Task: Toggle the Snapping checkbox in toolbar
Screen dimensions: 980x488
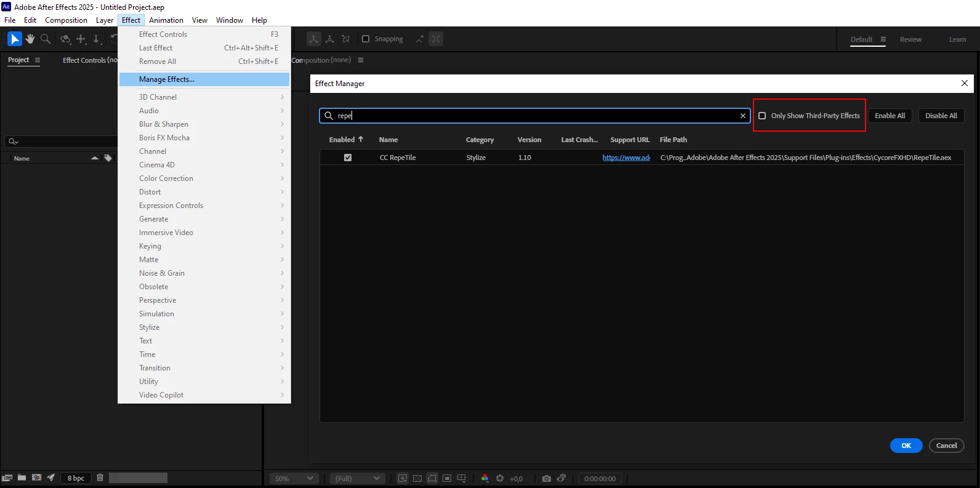Action: point(366,39)
